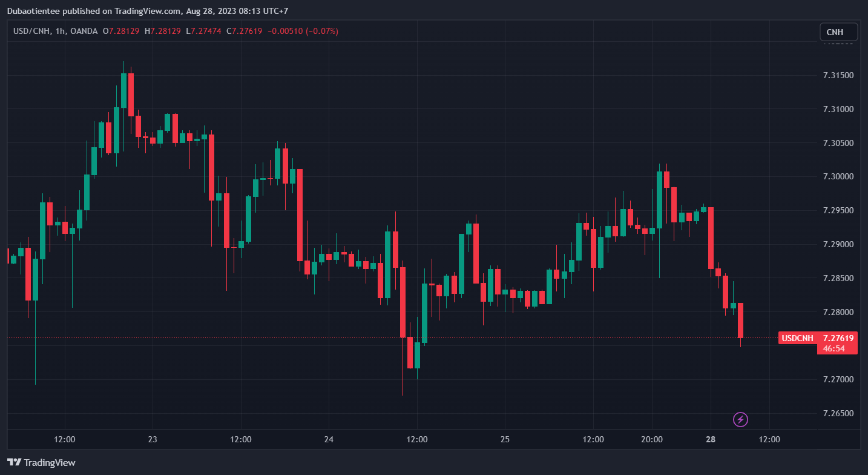Click bold date 28 on time axis
Screen dimensions: 868x475
(x=711, y=439)
